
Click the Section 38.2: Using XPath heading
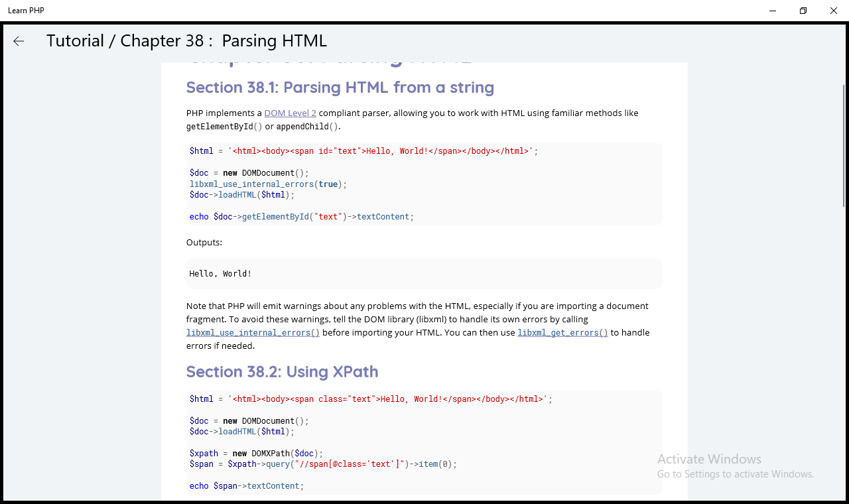pyautogui.click(x=282, y=371)
